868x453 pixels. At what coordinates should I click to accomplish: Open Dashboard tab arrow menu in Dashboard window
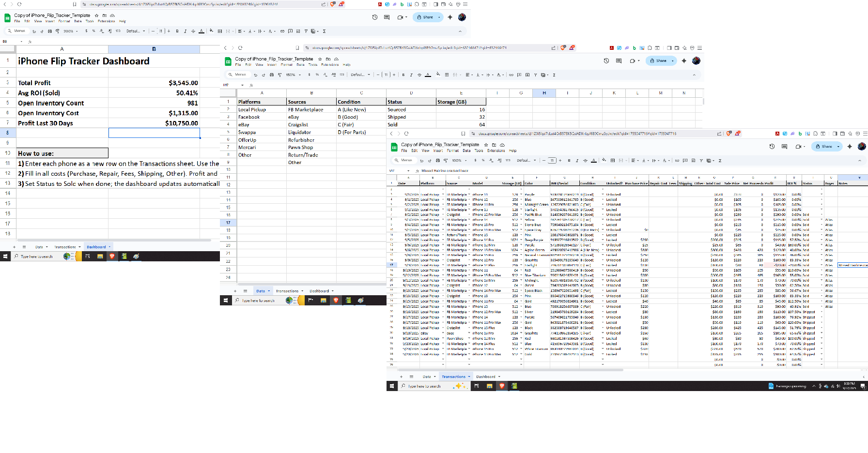(109, 247)
